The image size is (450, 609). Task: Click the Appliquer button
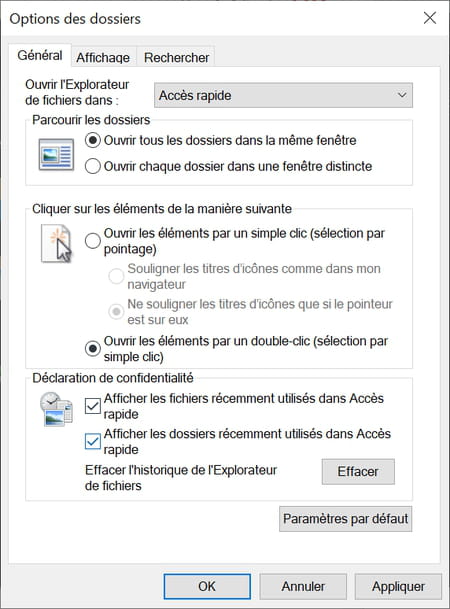(x=398, y=586)
